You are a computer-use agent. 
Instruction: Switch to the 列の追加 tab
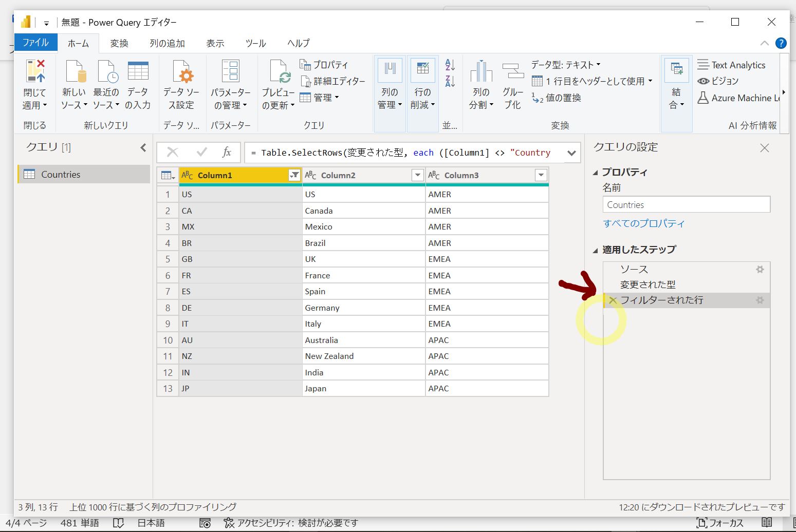[x=167, y=44]
